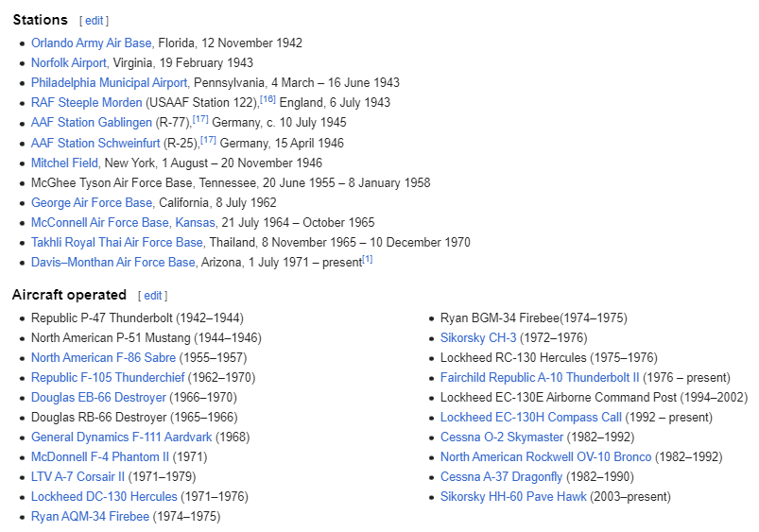
Task: Visit Fairchild Republic A-10 Thunderbolt II link
Action: coord(540,378)
